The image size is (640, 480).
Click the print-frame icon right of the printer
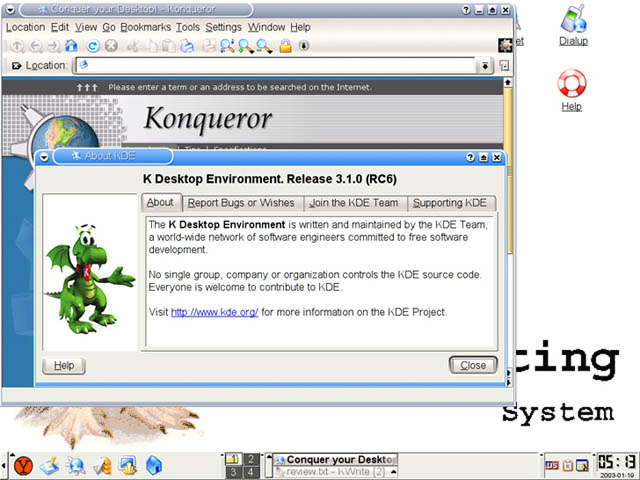click(209, 46)
